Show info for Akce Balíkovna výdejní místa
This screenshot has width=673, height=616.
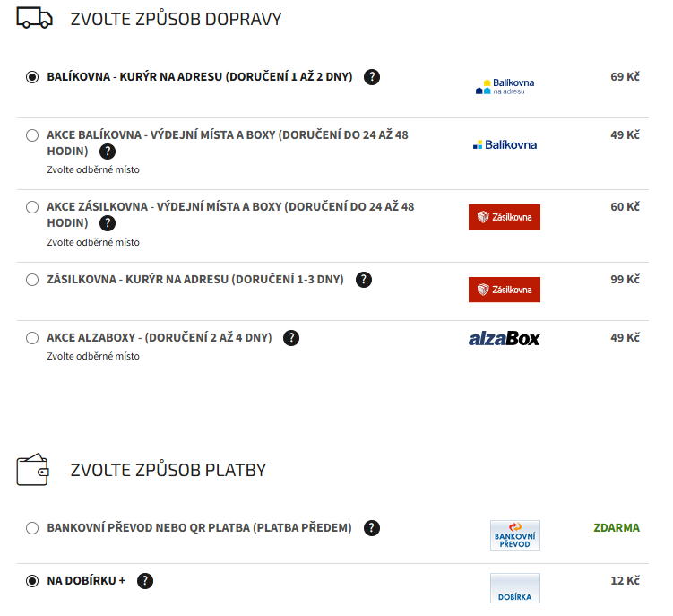coord(108,152)
